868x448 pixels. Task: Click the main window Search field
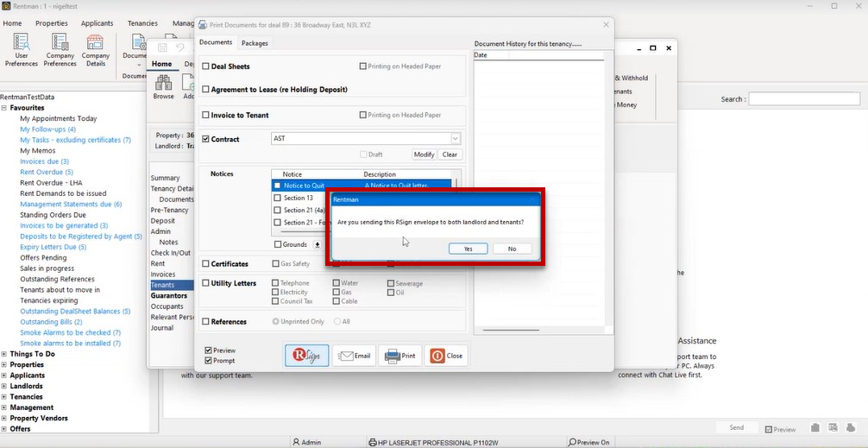[x=804, y=99]
